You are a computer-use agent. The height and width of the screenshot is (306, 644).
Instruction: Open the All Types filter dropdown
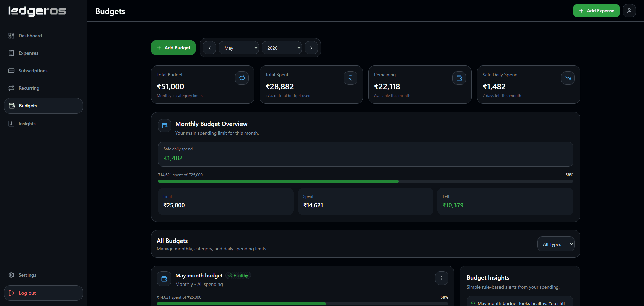click(556, 244)
